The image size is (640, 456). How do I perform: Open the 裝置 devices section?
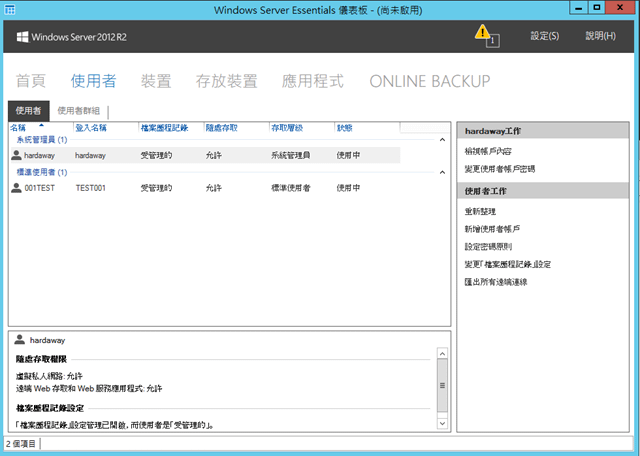click(156, 81)
